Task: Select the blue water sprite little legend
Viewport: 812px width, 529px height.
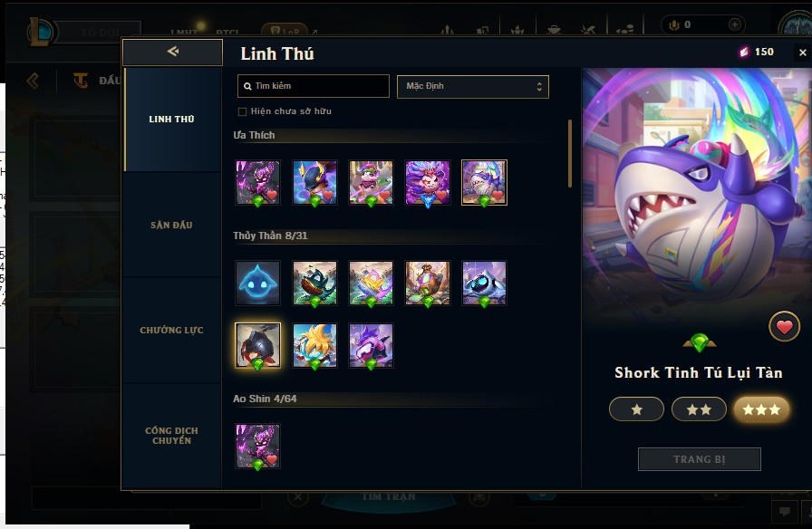Action: click(x=258, y=284)
